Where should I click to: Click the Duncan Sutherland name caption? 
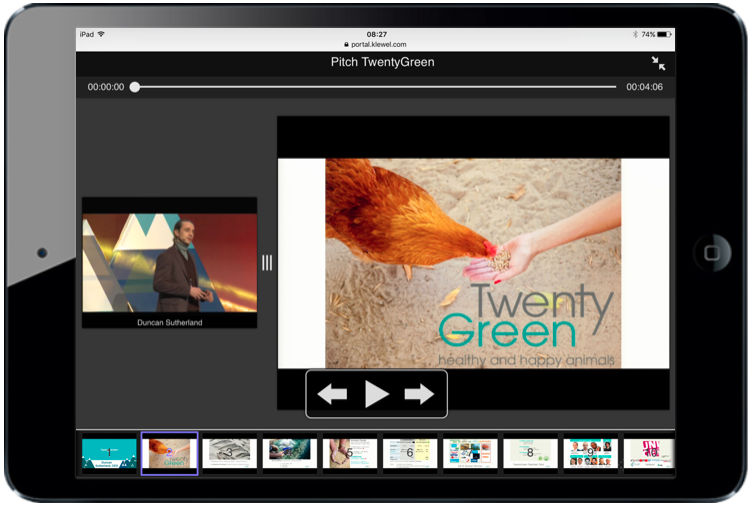(170, 322)
